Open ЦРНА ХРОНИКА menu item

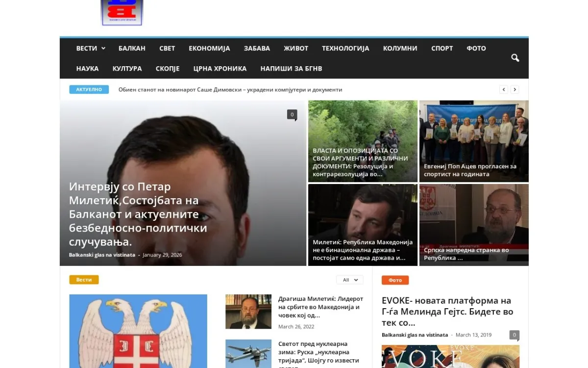click(220, 68)
